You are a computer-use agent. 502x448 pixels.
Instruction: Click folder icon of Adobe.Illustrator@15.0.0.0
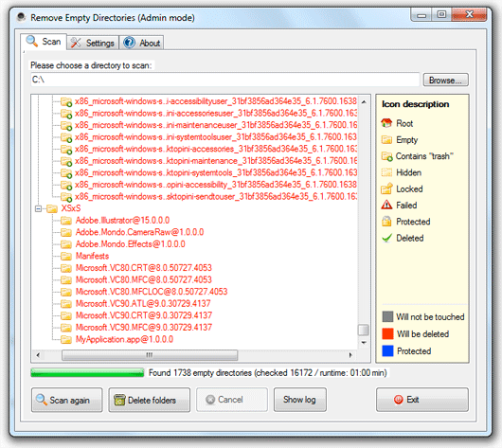[x=66, y=221]
